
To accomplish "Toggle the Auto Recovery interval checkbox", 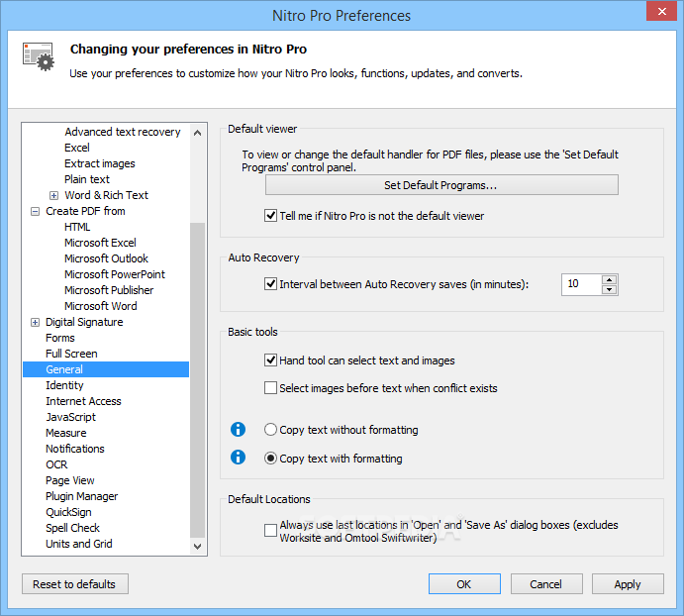I will tap(270, 284).
